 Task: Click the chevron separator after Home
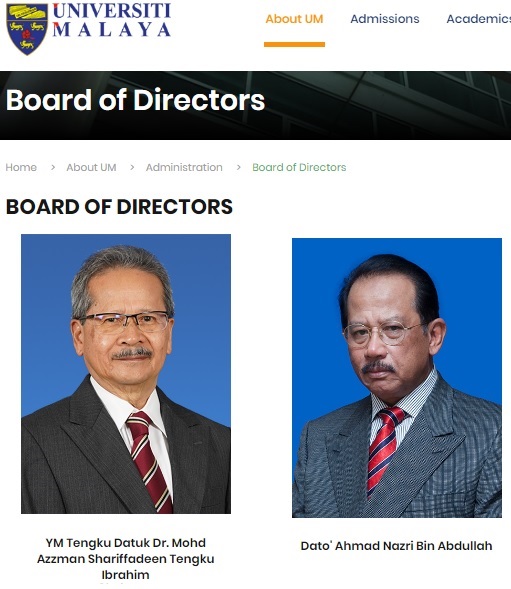[x=53, y=167]
